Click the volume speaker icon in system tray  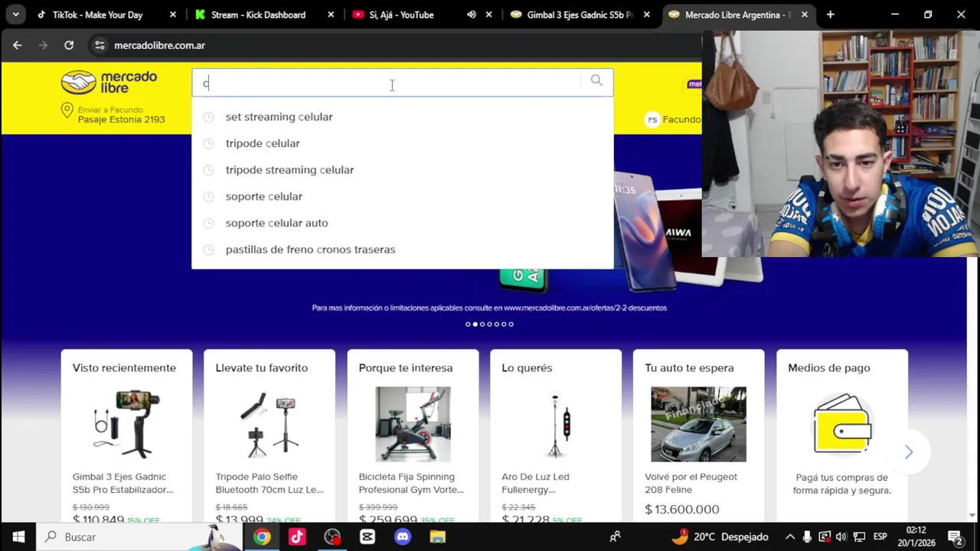point(841,537)
